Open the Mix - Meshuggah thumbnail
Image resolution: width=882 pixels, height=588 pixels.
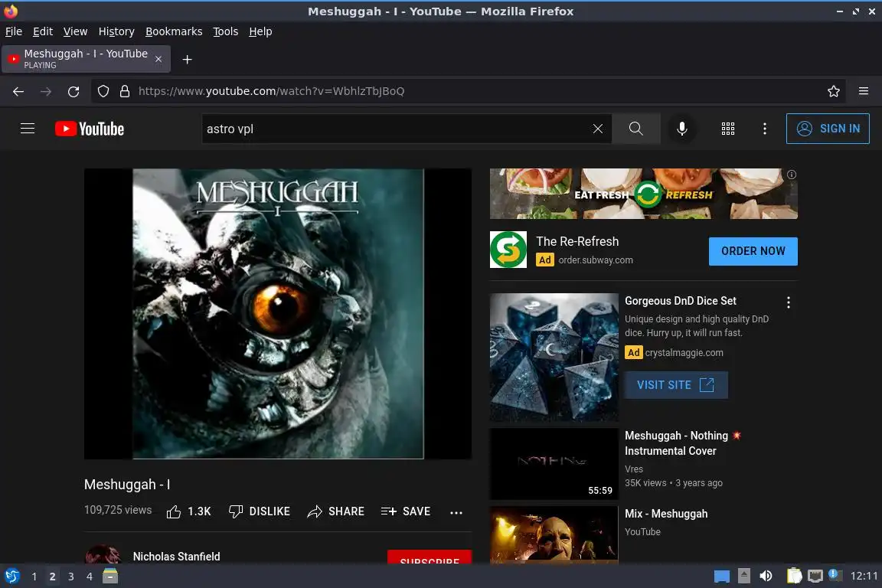coord(554,534)
